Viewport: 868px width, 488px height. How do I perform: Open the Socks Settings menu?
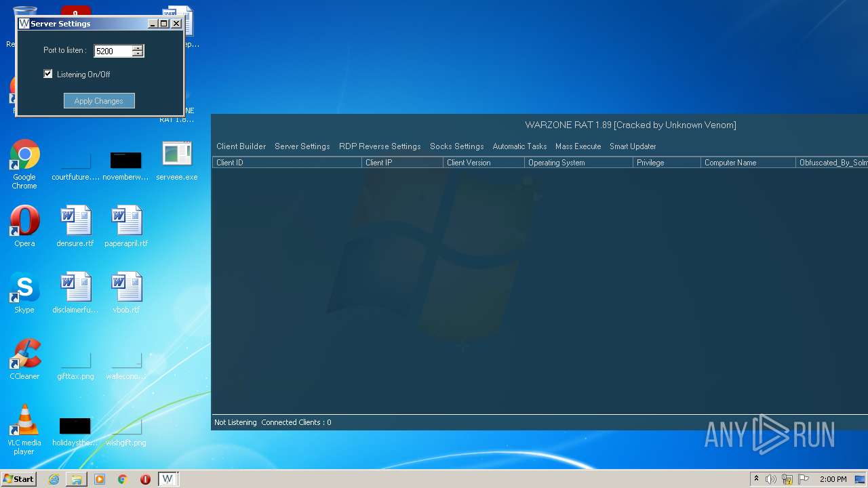[456, 146]
